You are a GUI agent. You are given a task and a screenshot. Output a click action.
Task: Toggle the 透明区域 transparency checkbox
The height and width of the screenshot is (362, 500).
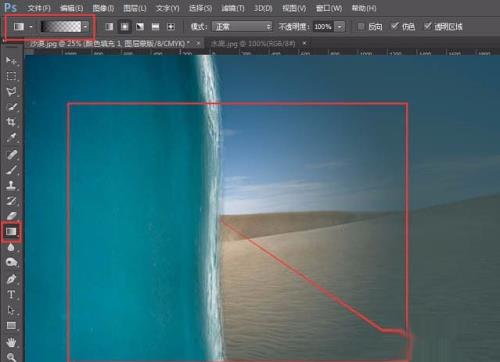pos(427,26)
